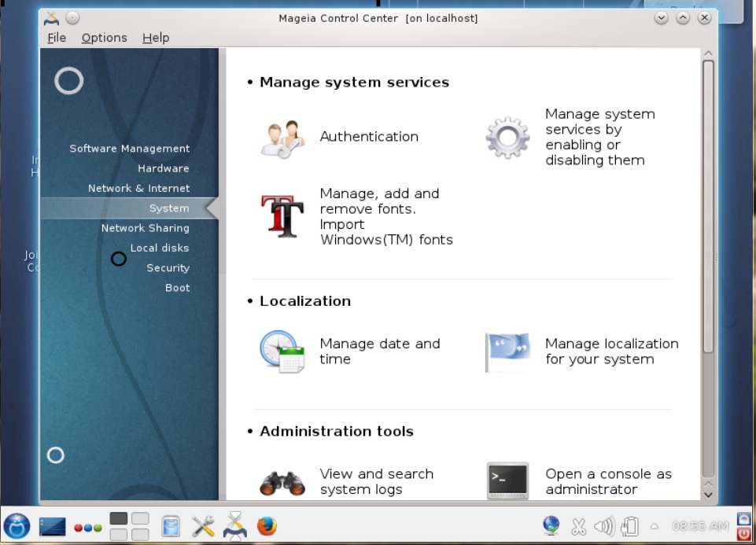The height and width of the screenshot is (545, 756).
Task: Click the Show Desktop icon in the panel
Action: [52, 526]
